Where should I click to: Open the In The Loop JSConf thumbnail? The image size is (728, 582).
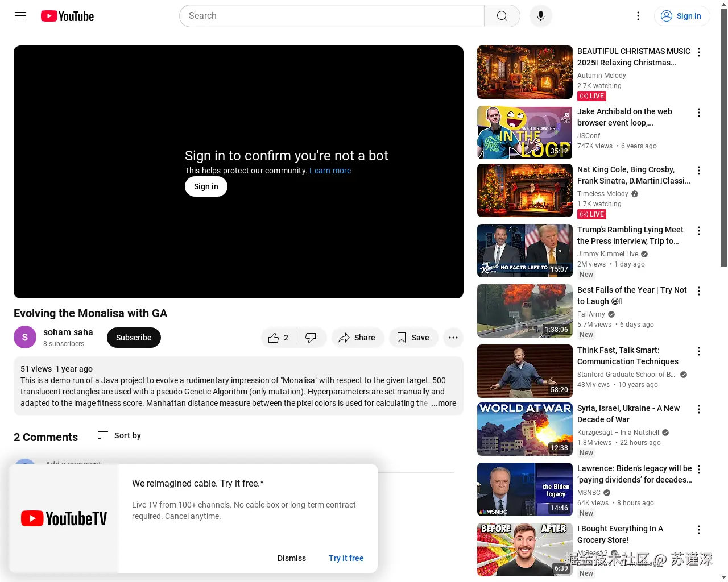[x=525, y=132]
